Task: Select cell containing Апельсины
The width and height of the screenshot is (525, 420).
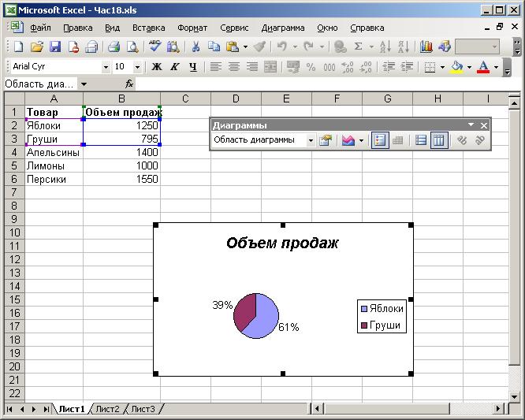Action: click(54, 152)
